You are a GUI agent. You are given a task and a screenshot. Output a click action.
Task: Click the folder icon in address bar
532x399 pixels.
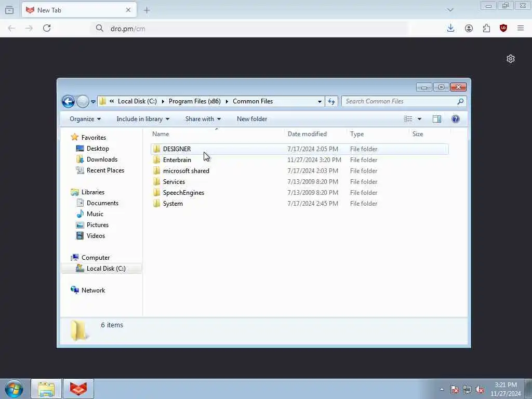[x=103, y=101]
